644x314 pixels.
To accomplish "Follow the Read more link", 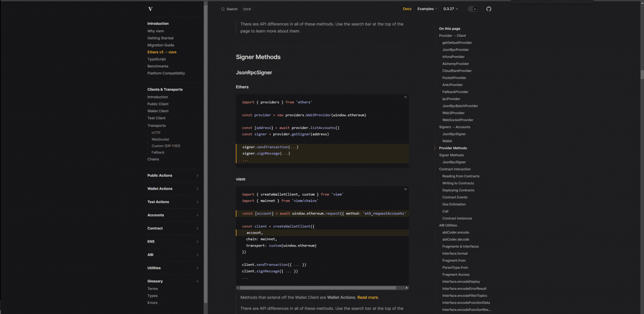I will click(368, 298).
